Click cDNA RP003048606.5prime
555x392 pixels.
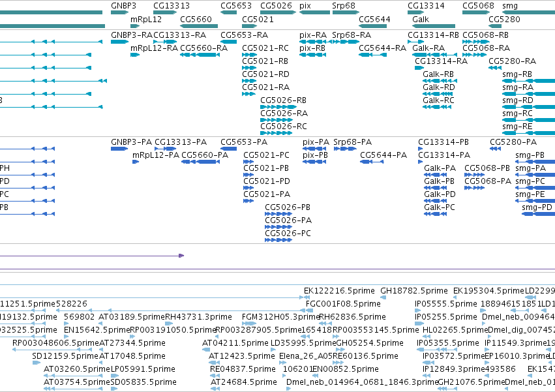[x=55, y=343]
